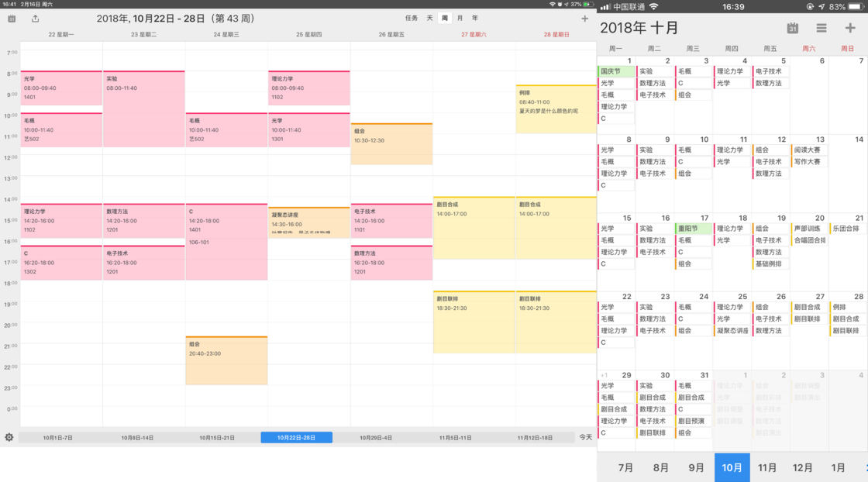The height and width of the screenshot is (482, 868).
Task: Add event with the month view plus icon
Action: tap(850, 28)
